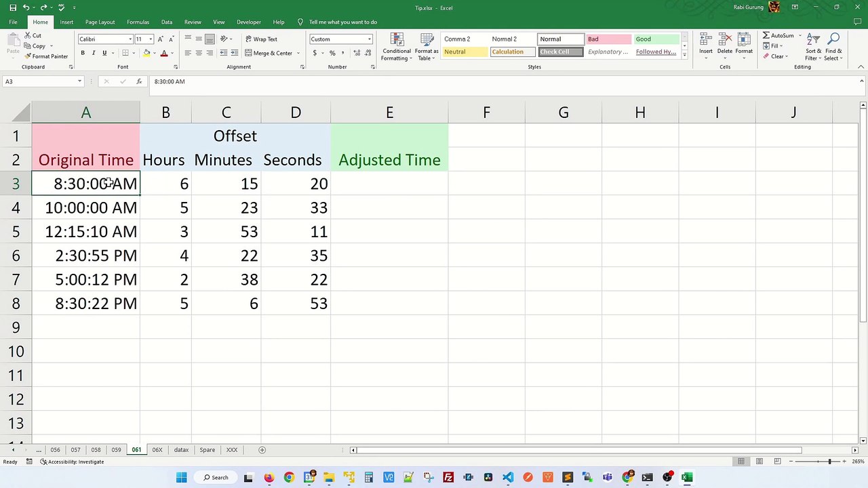Screen dimensions: 868x488
Task: Open the font size dropdown
Action: pos(151,39)
